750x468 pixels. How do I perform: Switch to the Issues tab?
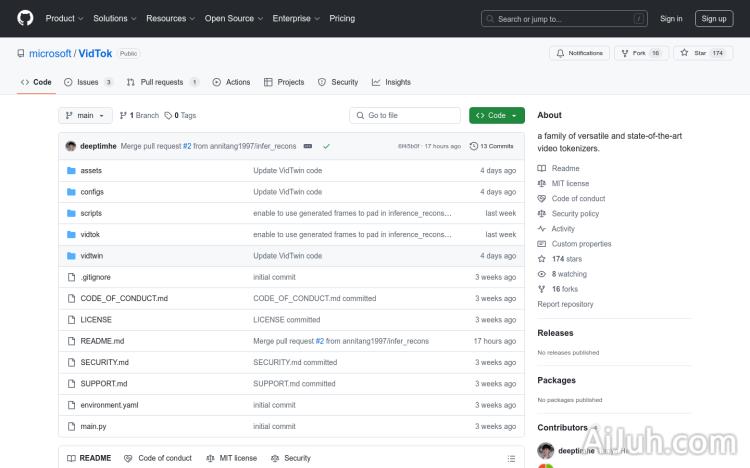88,82
